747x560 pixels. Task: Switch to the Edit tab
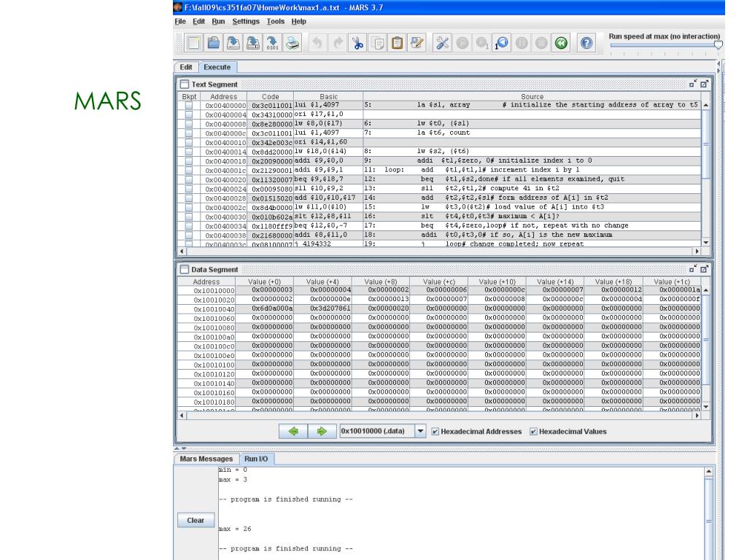(186, 67)
